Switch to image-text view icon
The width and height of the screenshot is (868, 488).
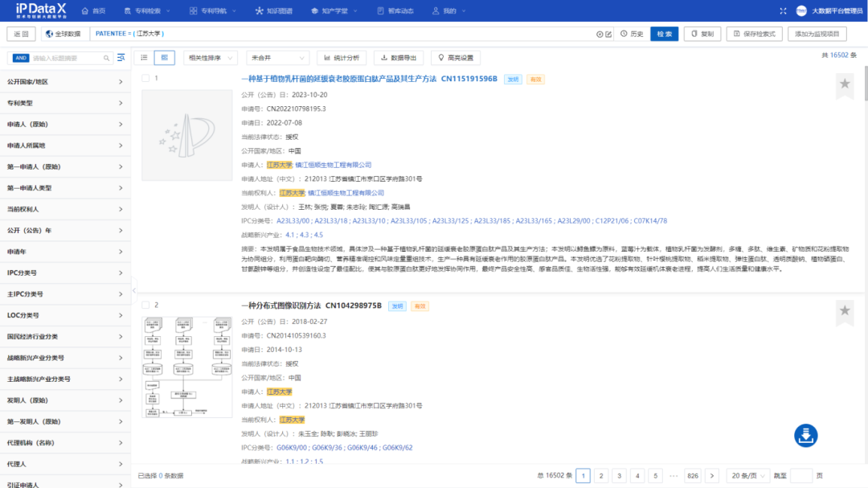(x=165, y=58)
